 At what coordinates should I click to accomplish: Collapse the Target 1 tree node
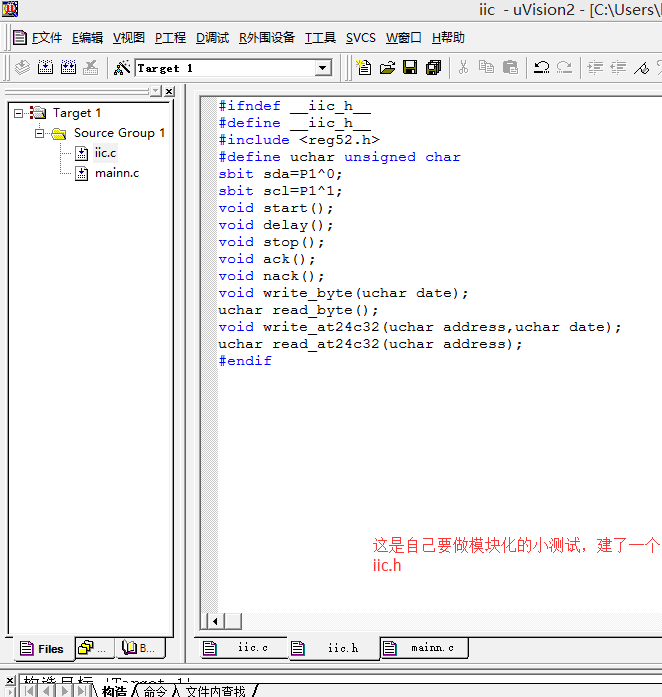[x=18, y=113]
